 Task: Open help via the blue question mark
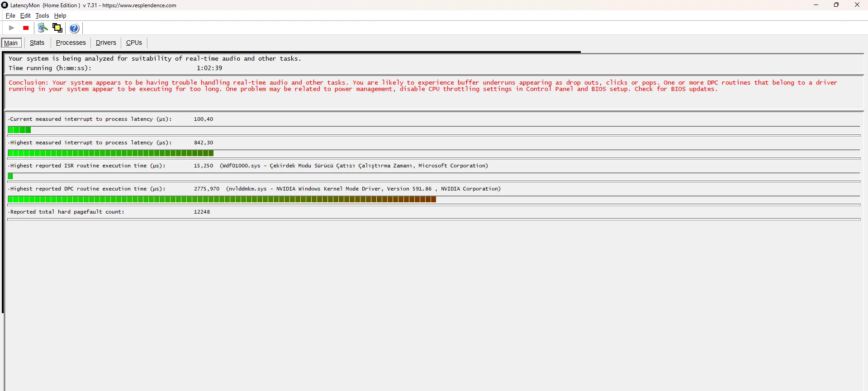click(75, 28)
